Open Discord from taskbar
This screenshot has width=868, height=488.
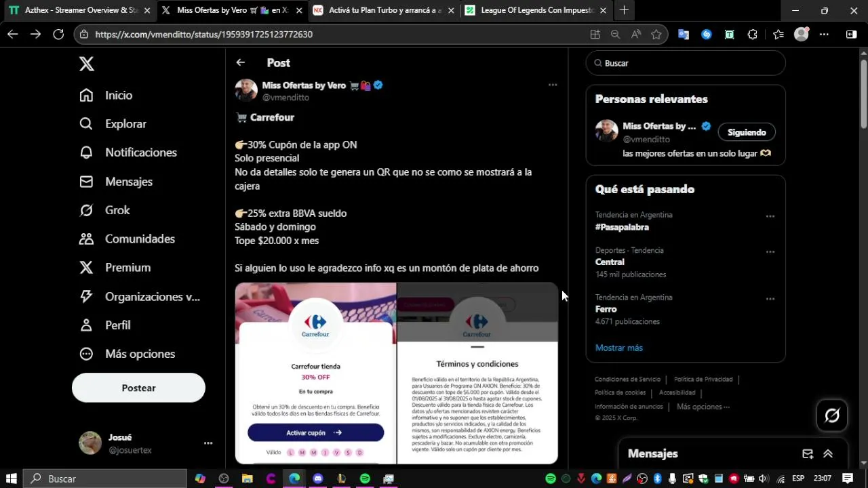(x=318, y=479)
